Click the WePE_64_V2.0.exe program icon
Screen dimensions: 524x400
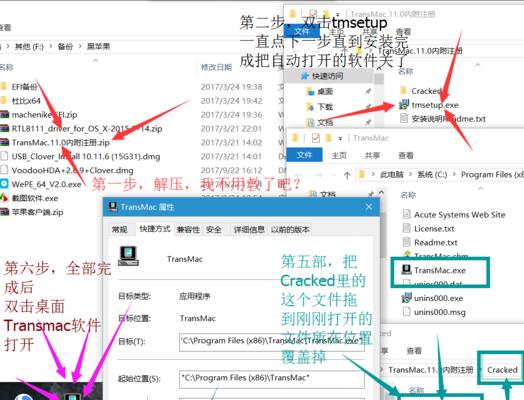tap(4, 184)
